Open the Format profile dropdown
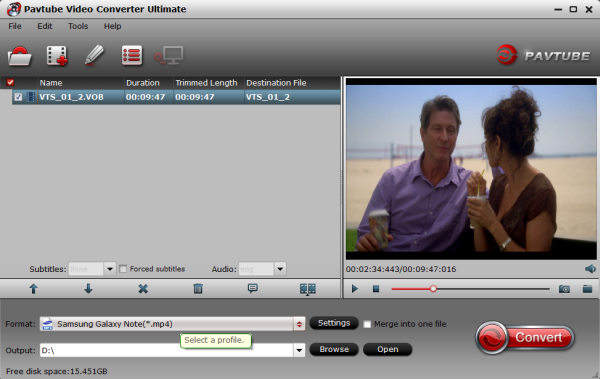600x379 pixels. click(x=299, y=324)
